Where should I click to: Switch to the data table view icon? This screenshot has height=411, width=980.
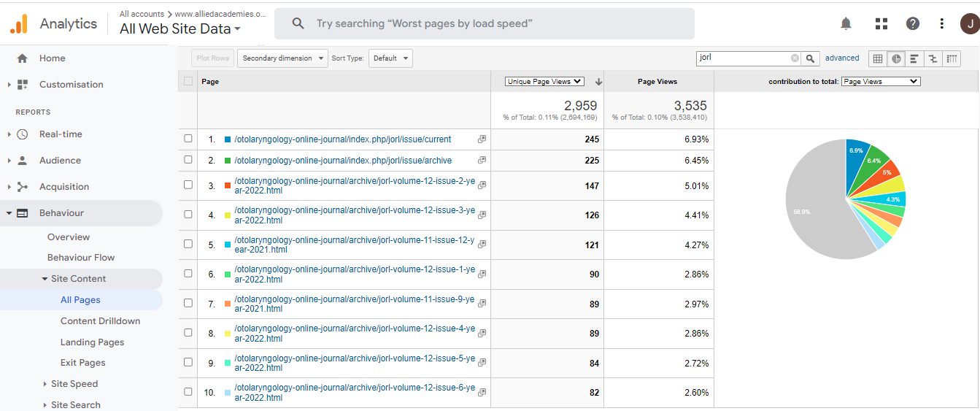tap(878, 58)
